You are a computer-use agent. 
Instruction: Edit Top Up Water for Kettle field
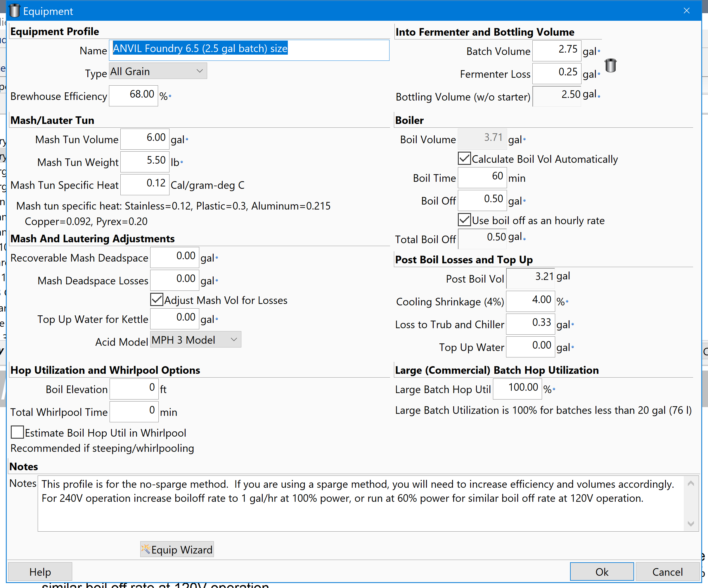[175, 319]
